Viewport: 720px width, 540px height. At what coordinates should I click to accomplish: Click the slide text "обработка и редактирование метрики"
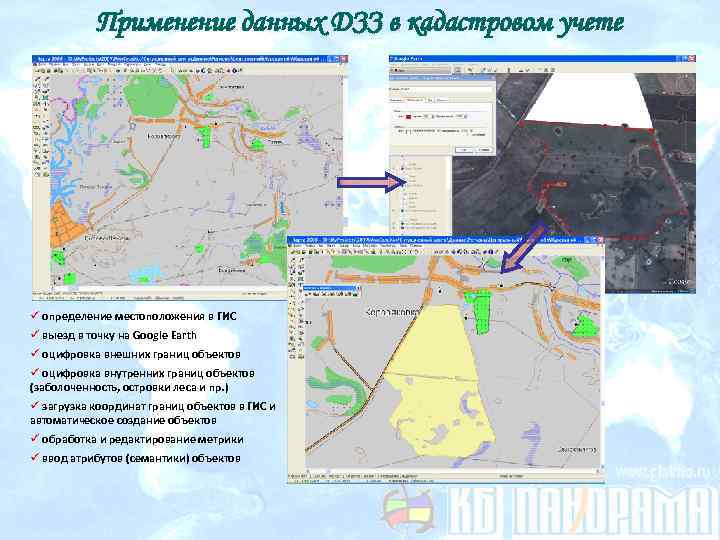coord(142,439)
